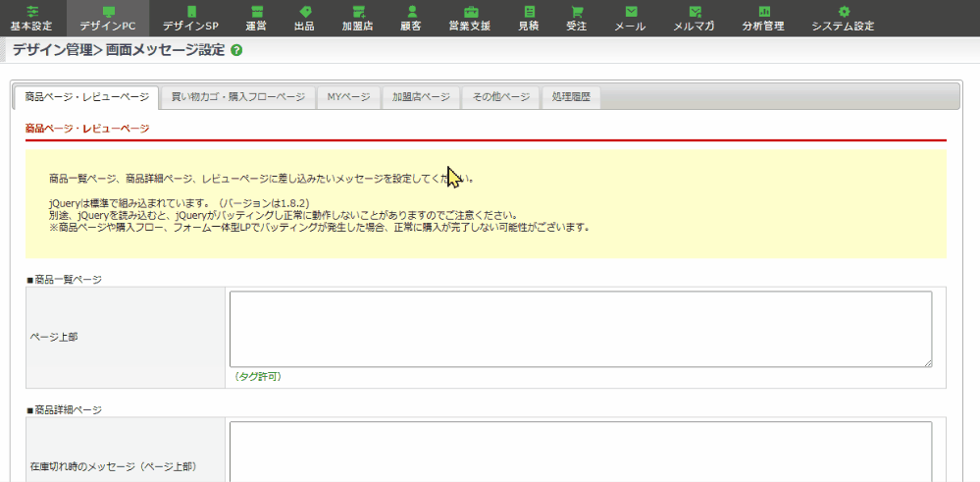Switch to the MYページ tab
The height and width of the screenshot is (482, 980).
pyautogui.click(x=348, y=97)
